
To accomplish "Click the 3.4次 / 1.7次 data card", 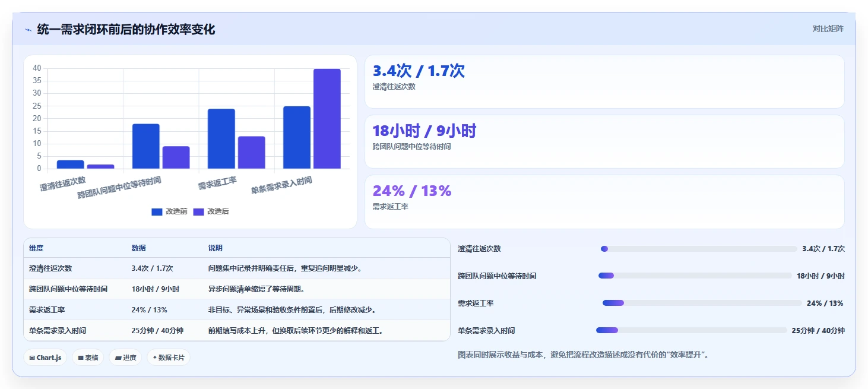I will [604, 81].
